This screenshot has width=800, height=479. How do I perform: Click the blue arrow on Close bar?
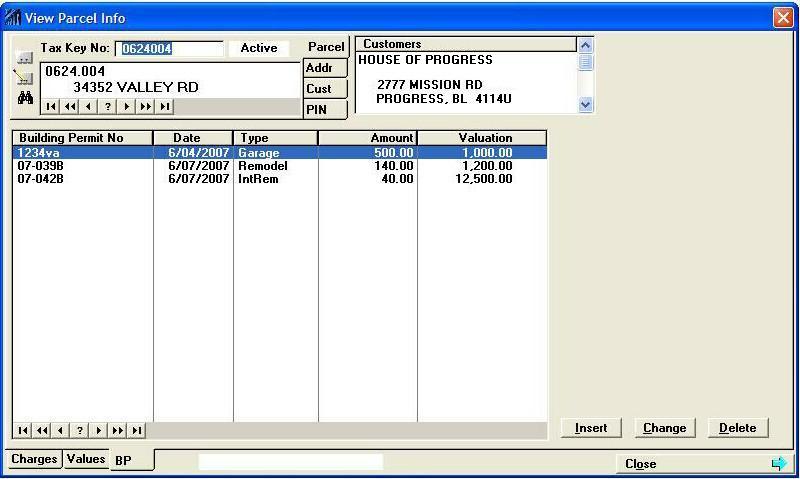pos(779,464)
